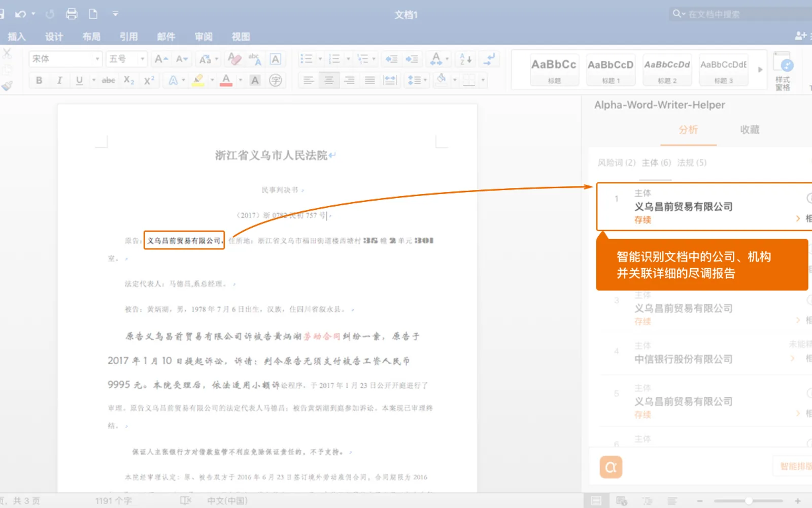This screenshot has width=812, height=508.
Task: Open the 审阅 ribbon tab
Action: click(204, 37)
